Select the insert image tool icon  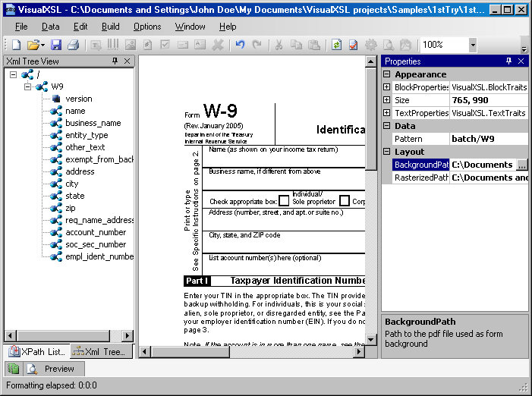click(131, 45)
